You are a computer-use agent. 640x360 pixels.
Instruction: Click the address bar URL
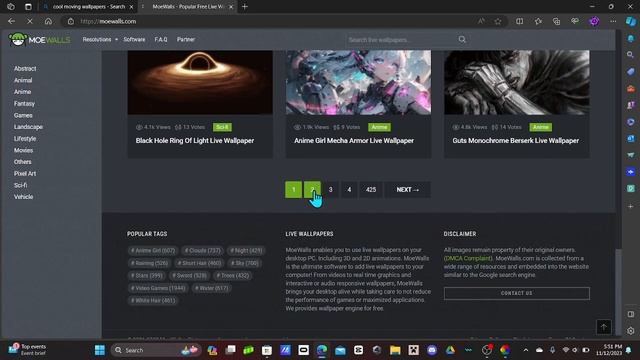(108, 21)
